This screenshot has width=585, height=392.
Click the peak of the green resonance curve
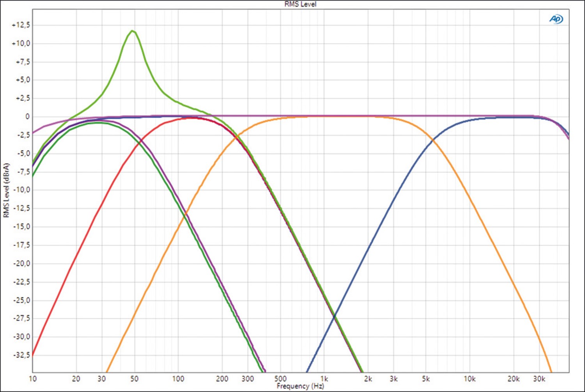click(133, 31)
